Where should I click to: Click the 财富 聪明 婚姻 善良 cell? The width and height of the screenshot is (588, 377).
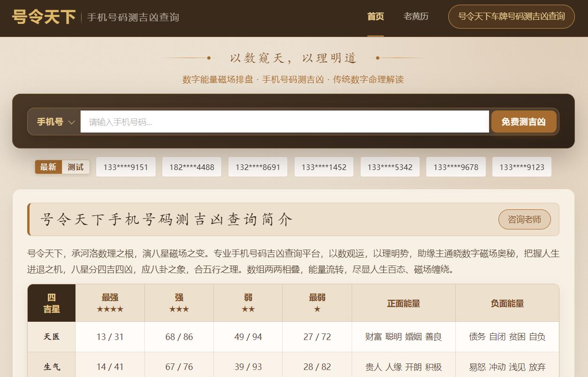click(404, 337)
